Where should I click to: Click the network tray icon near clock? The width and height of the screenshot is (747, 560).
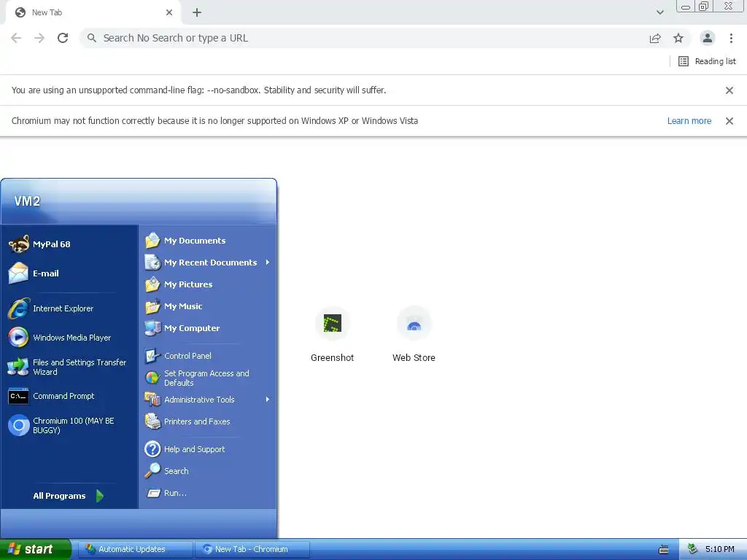(692, 549)
